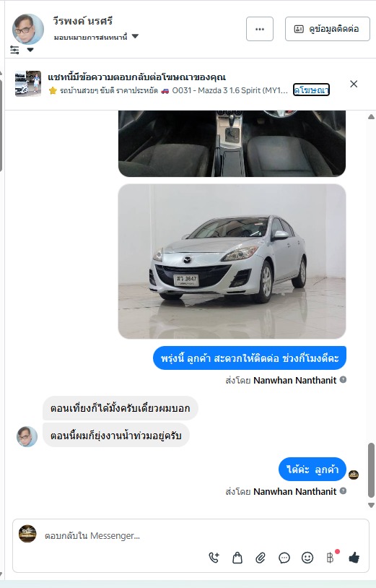
Task: Click the view contact info button
Action: point(328,29)
